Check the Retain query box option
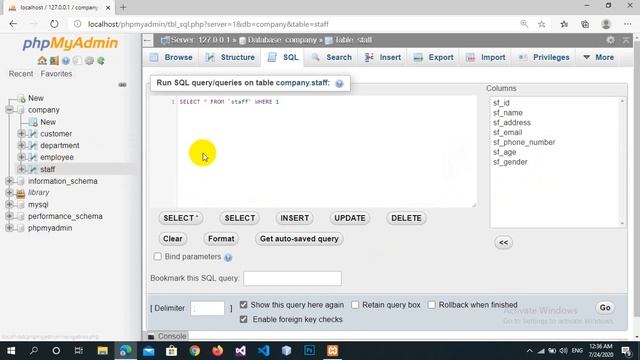Screen dimensions: 640x360 (x=355, y=305)
